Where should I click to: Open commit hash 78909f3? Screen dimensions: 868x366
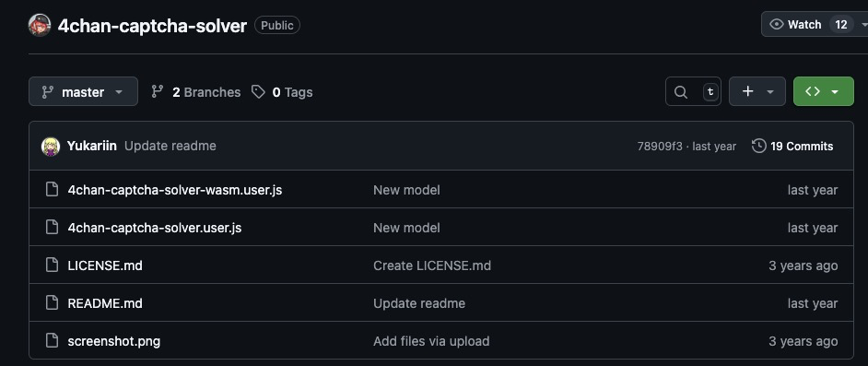click(660, 147)
